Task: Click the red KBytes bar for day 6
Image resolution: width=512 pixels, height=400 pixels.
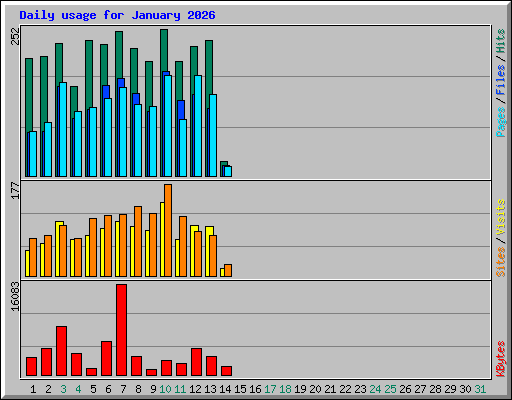Action: [107, 359]
